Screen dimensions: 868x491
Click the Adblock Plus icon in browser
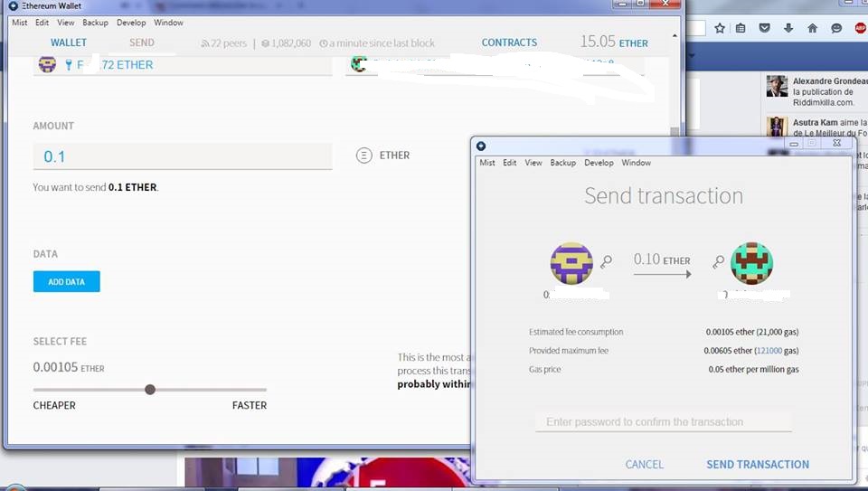coord(861,28)
